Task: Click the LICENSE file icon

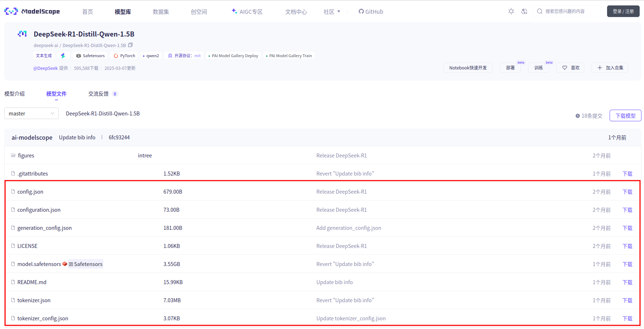Action: coord(13,246)
